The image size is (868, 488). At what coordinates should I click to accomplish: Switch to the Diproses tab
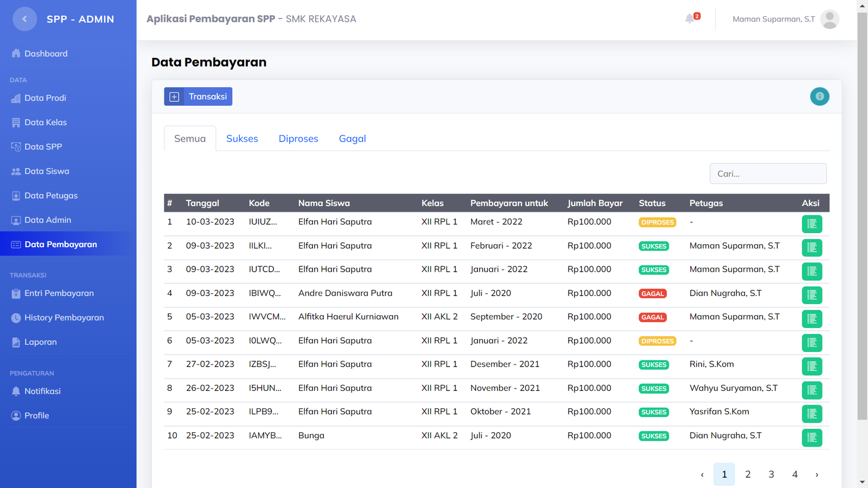pos(298,139)
